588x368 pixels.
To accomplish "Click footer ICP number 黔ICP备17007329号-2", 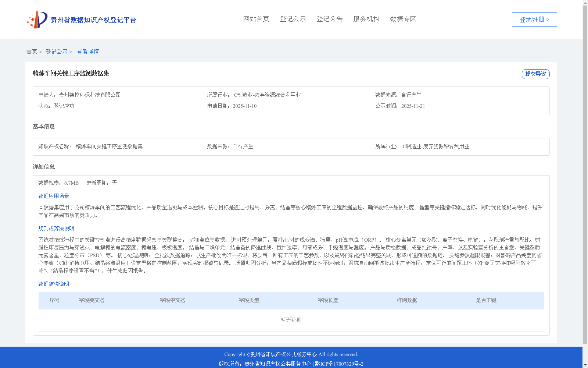I will pyautogui.click(x=339, y=364).
